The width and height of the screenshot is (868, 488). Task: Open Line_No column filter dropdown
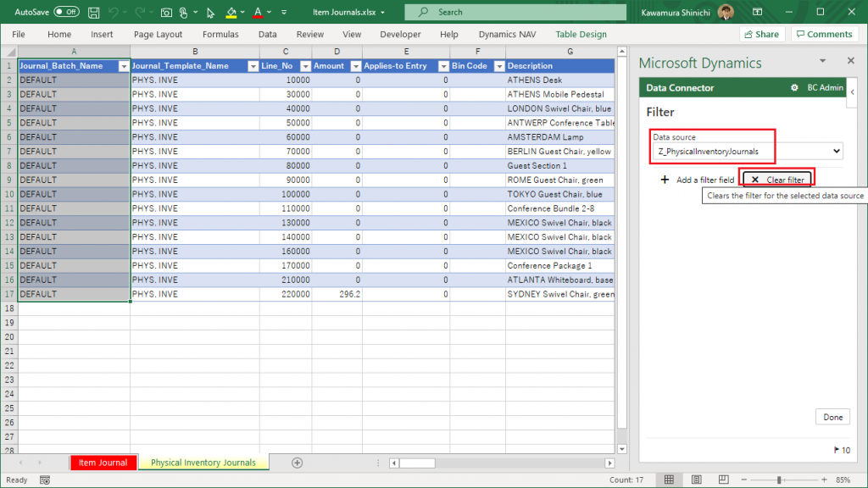[305, 66]
